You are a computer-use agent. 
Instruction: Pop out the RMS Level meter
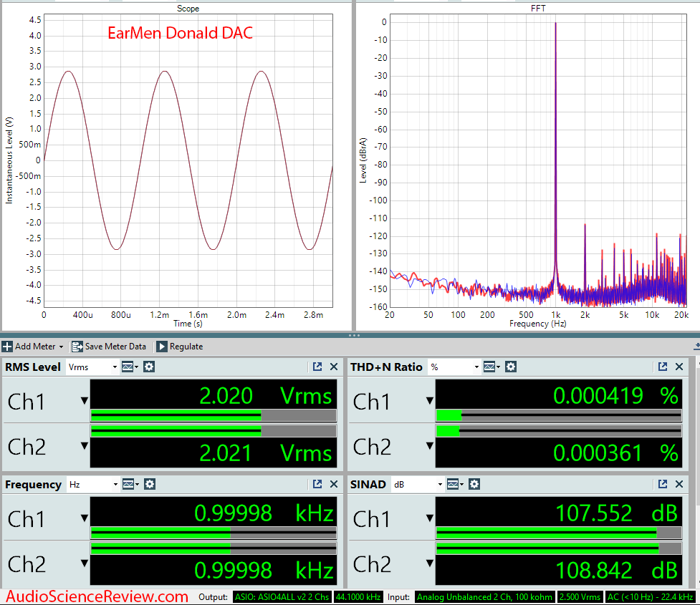317,367
